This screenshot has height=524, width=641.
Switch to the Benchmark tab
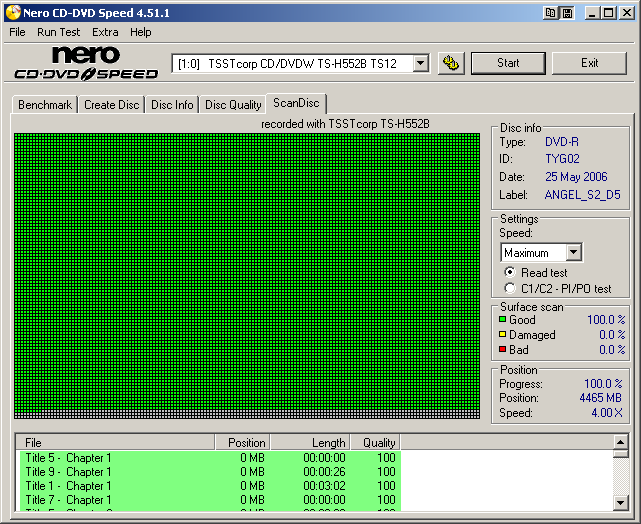point(45,105)
